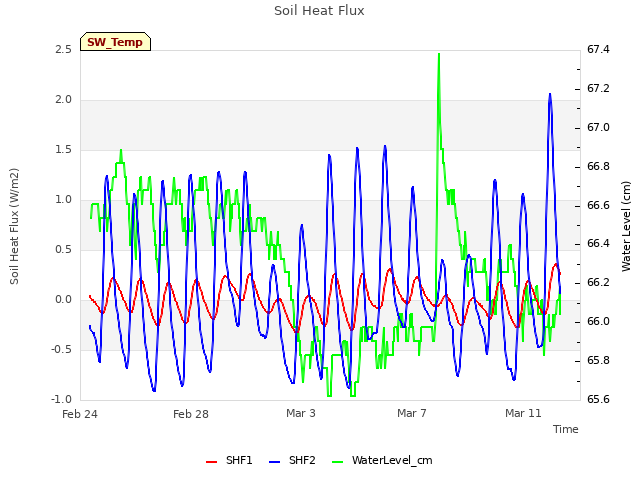This screenshot has width=640, height=480.
Task: Click the Feb 24 date tick label
Action: pyautogui.click(x=80, y=414)
